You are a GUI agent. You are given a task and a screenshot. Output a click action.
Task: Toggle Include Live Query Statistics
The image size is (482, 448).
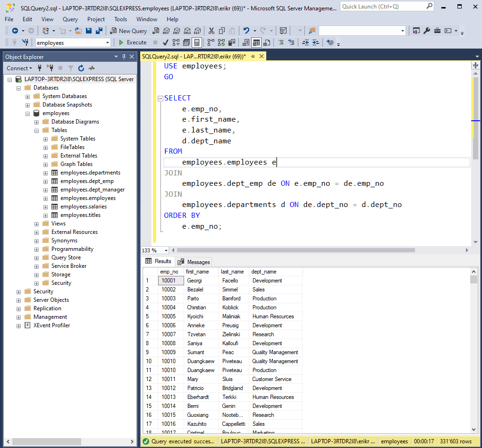(221, 42)
